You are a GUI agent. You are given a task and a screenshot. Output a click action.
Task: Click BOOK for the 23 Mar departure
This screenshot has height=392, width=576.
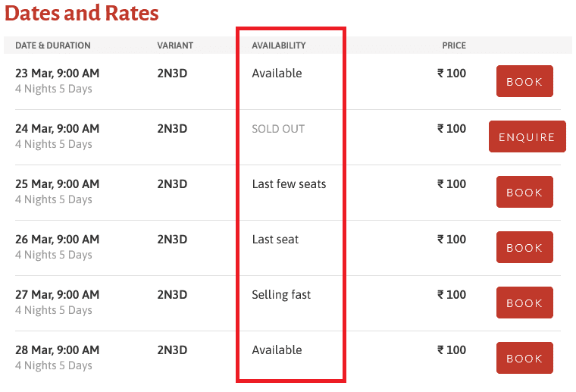click(x=524, y=81)
